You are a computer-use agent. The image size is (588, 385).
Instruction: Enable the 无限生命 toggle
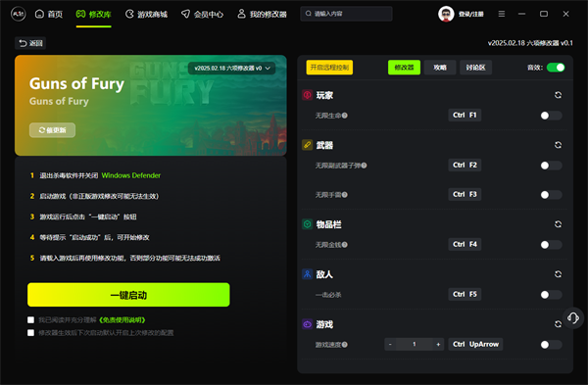(x=551, y=116)
